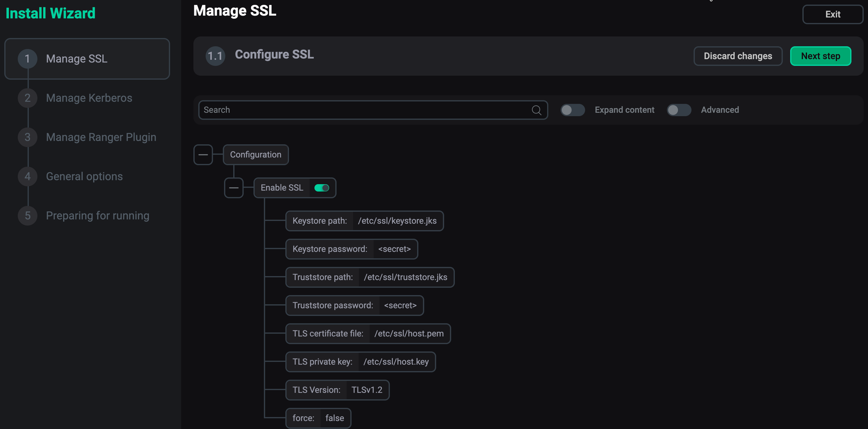Image resolution: width=868 pixels, height=429 pixels.
Task: Go to Manage Kerberos step
Action: point(89,98)
